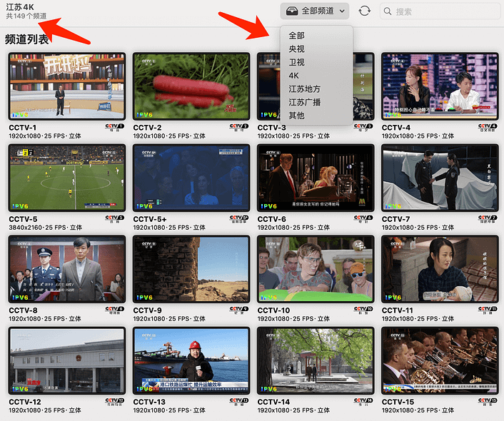This screenshot has width=504, height=421.
Task: Click the CCTV-8 logo icon
Action: pyautogui.click(x=115, y=310)
